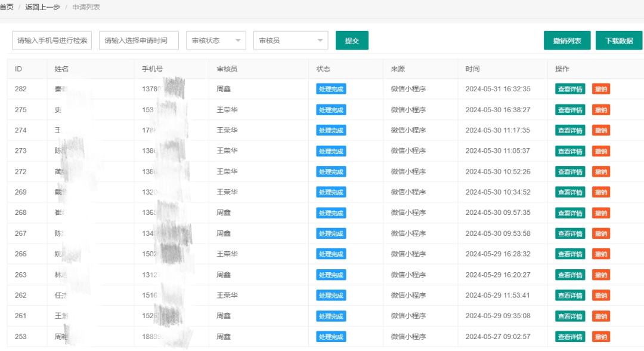Click the phone search input box
Viewport: 644px width, 351px height.
(51, 40)
